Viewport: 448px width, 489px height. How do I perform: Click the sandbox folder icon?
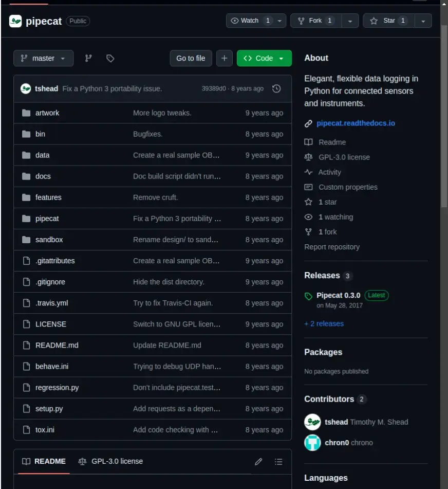(x=27, y=240)
